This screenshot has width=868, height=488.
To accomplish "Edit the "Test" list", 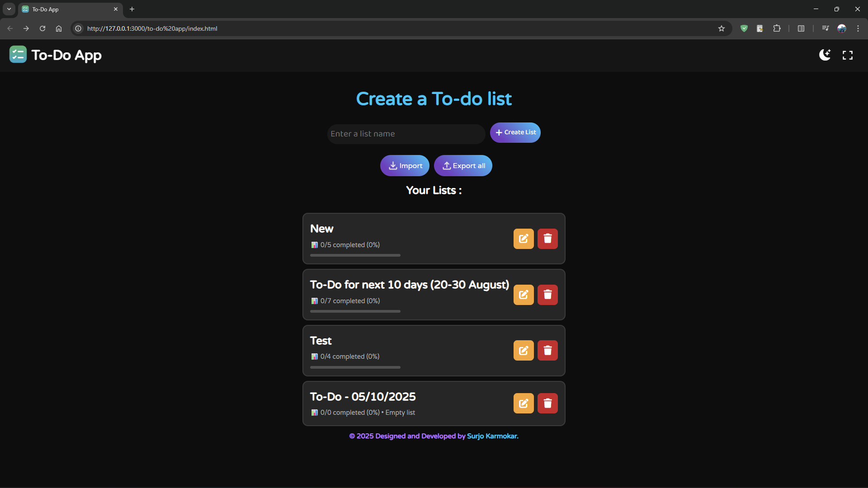I will pos(524,351).
